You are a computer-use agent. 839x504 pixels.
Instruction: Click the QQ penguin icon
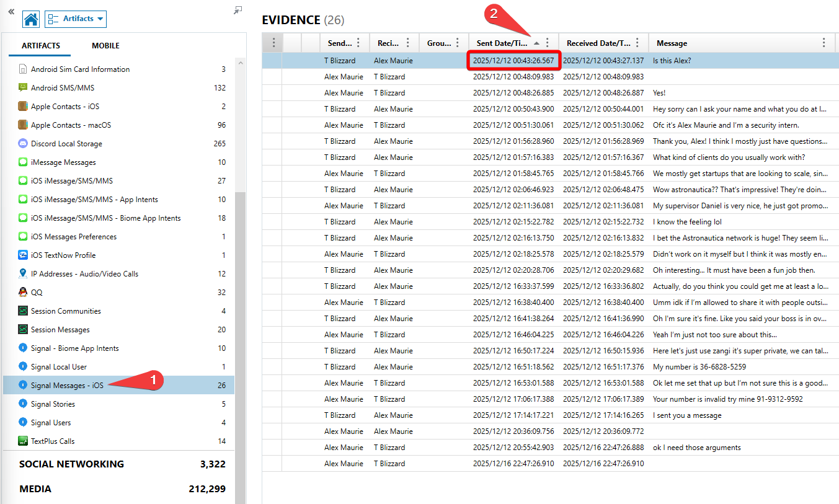tap(23, 293)
